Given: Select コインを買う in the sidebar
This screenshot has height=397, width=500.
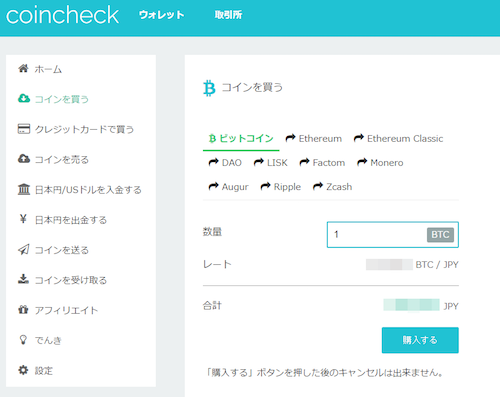Looking at the screenshot, I should 62,99.
